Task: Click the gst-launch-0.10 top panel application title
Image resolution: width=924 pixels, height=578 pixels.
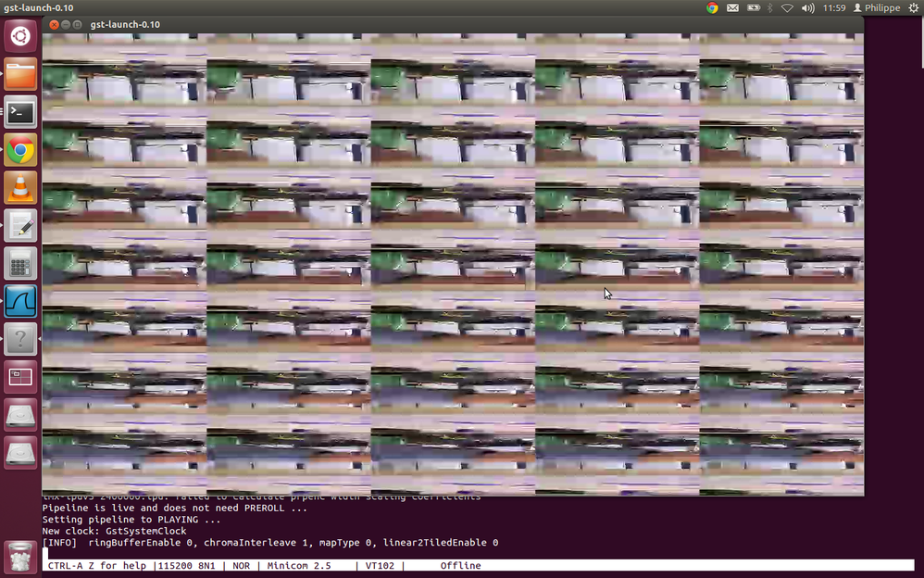Action: (38, 7)
